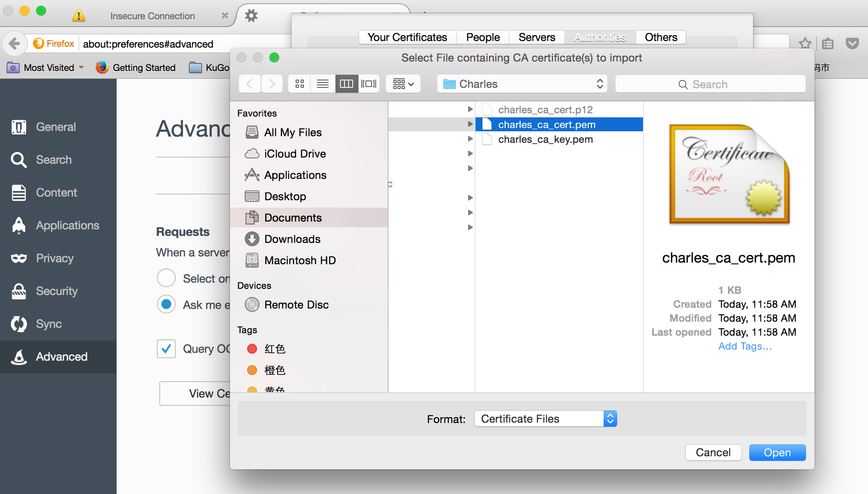Navigate to Documents in sidebar
The height and width of the screenshot is (494, 868).
click(x=293, y=217)
